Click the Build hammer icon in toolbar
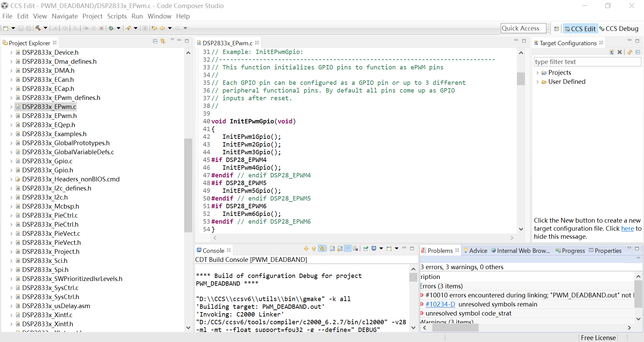Screen dimensions: 644x342 38,28
